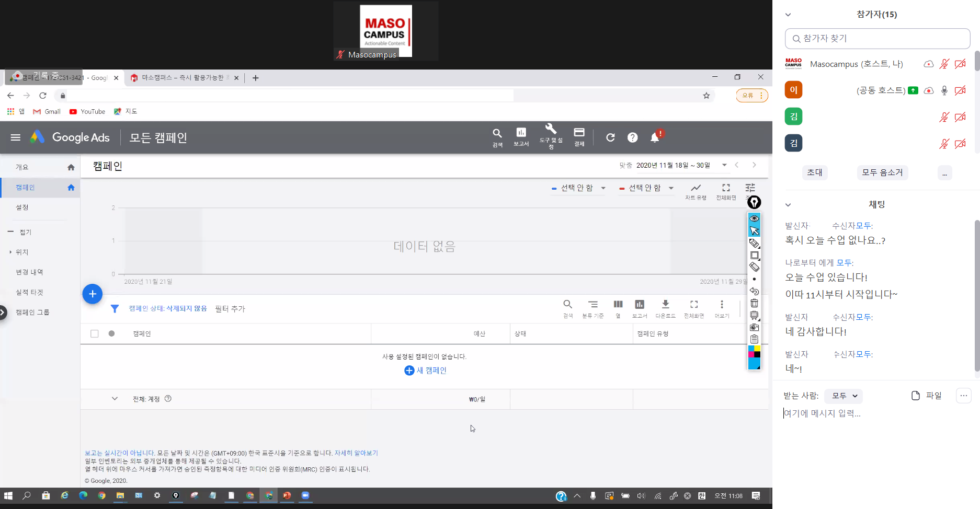Click the Google Ads search magnifier icon
Viewport: 980px width, 509px height.
497,134
